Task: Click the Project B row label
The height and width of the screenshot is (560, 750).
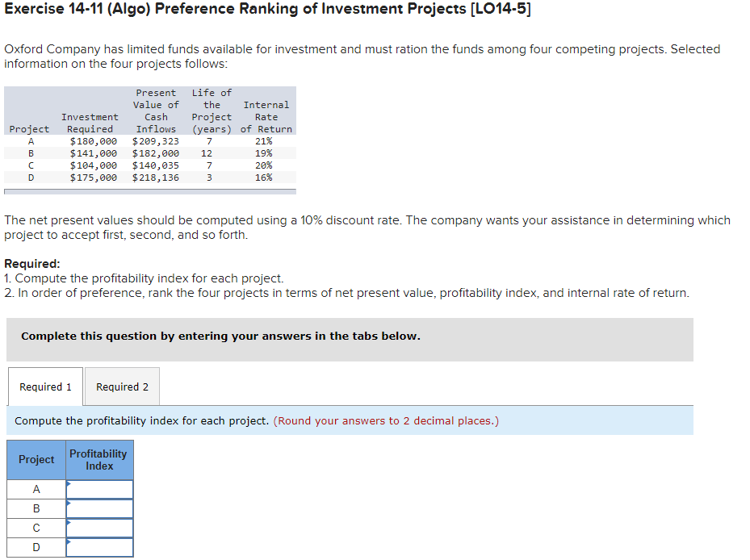Action: [36, 508]
